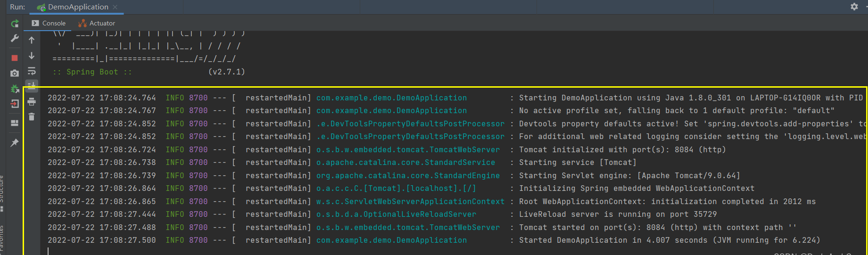The height and width of the screenshot is (255, 868).
Task: Open the Structure tool window on the left edge
Action: pyautogui.click(x=2, y=189)
